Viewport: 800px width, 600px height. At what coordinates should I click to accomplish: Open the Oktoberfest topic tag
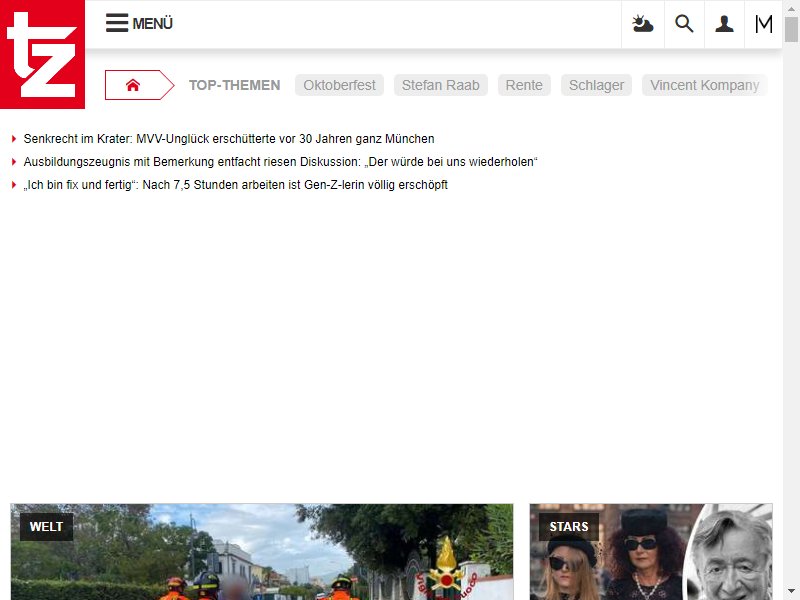(x=339, y=85)
